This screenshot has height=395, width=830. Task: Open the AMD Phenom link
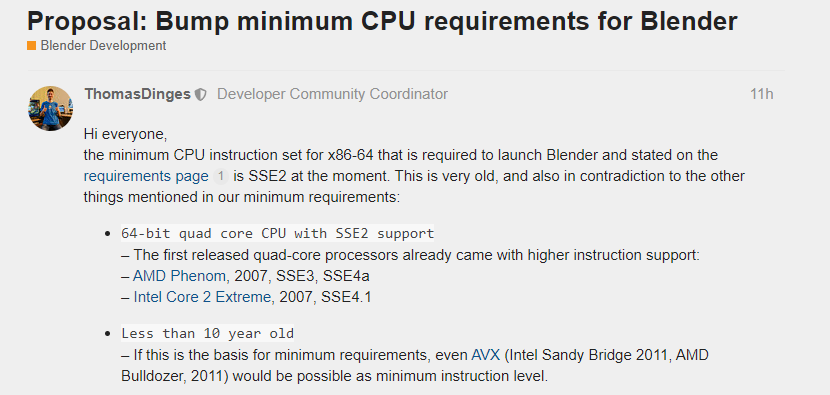179,276
